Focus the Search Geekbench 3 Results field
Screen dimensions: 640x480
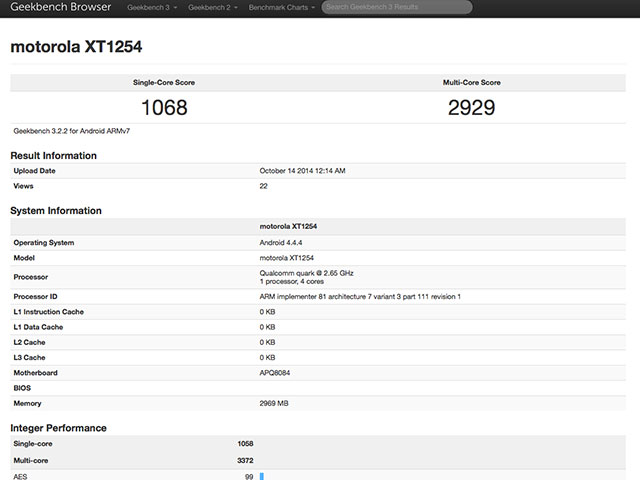click(x=397, y=7)
